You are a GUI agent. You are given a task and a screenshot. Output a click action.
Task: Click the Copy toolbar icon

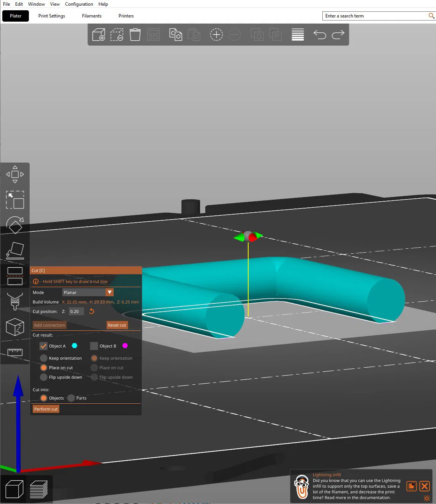pyautogui.click(x=176, y=35)
